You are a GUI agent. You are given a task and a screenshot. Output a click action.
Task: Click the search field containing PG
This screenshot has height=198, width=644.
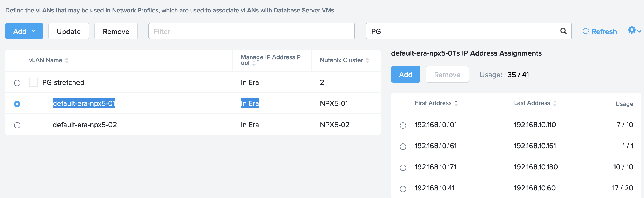pos(468,31)
